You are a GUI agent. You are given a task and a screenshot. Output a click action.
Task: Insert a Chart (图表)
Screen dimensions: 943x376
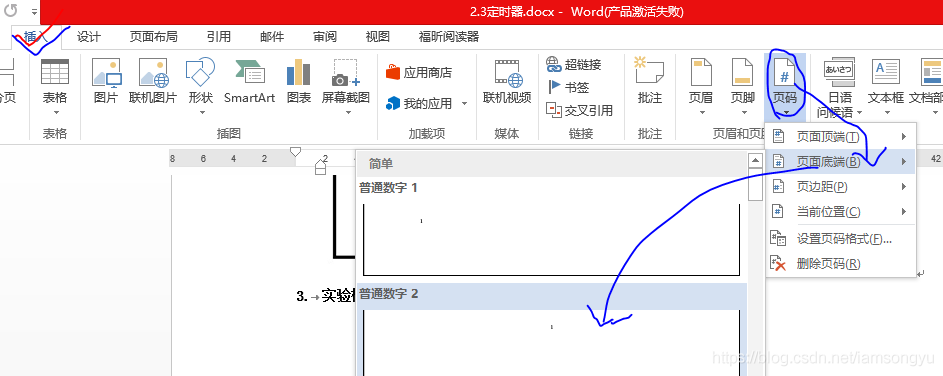click(x=298, y=80)
